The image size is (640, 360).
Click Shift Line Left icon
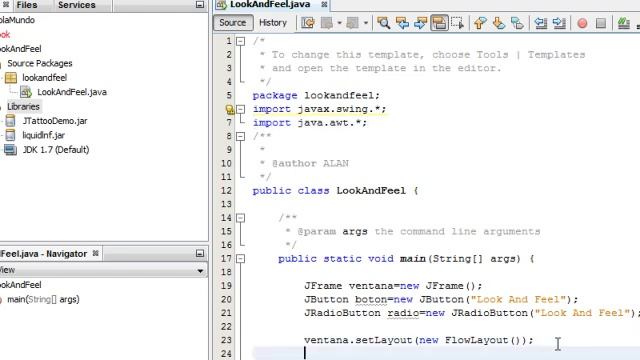pos(541,23)
